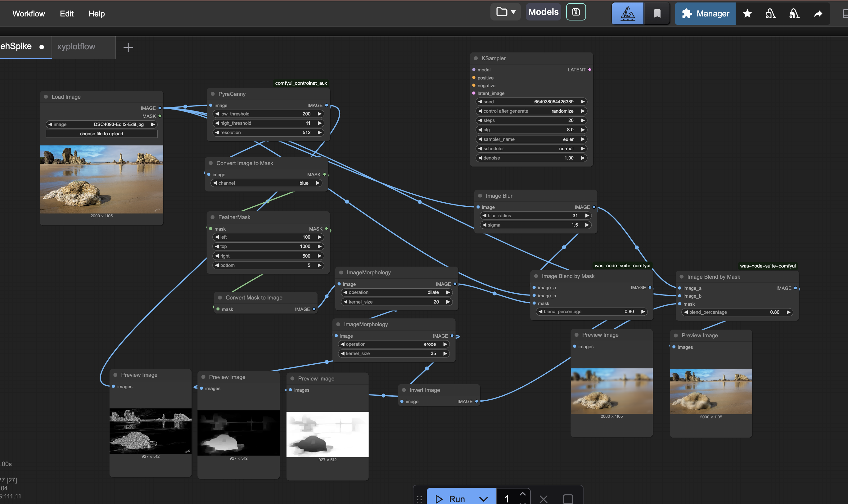Click the share arrow icon

818,14
